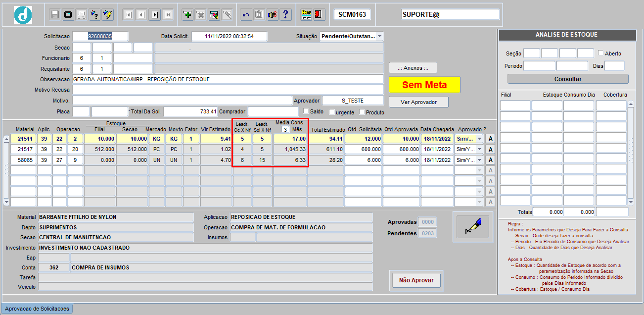Click the yellow Sem Meta button

(424, 85)
